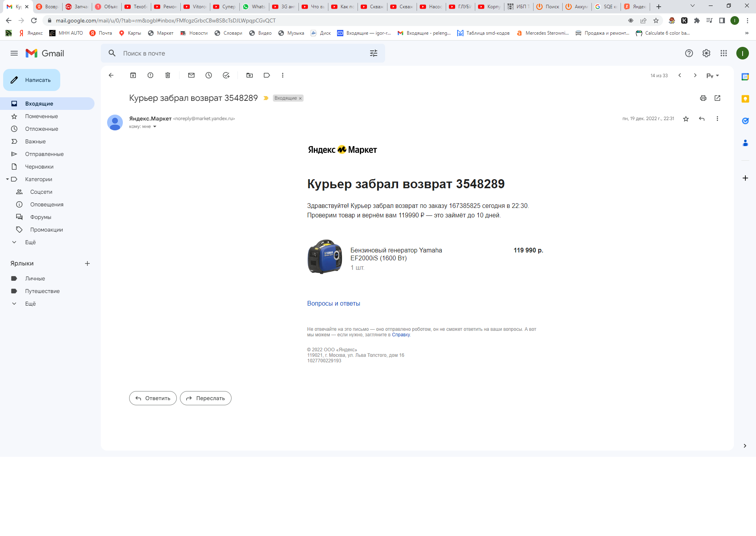Star the Яндекс.Маркет message
The width and height of the screenshot is (756, 536).
click(686, 119)
